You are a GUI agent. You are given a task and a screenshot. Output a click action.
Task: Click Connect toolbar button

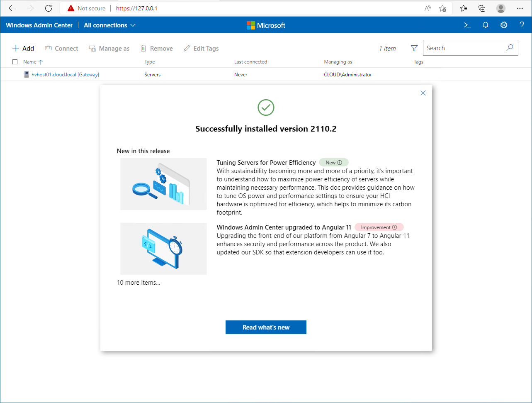pyautogui.click(x=61, y=49)
